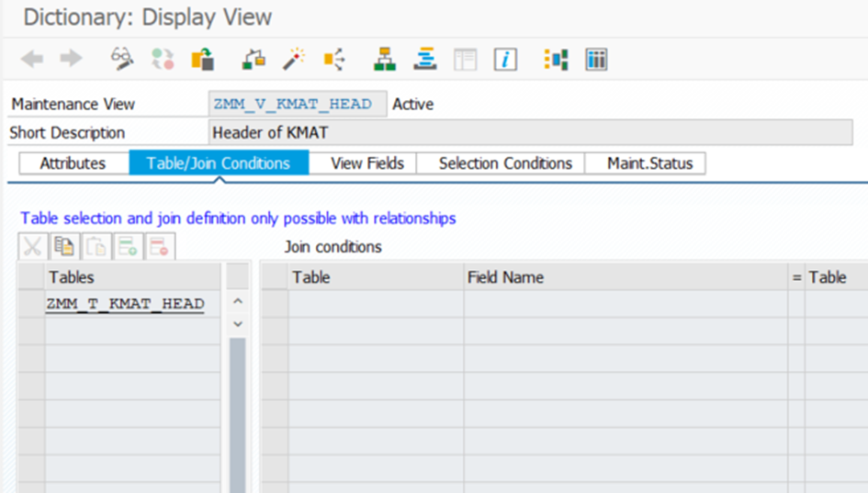This screenshot has height=493, width=868.
Task: Select row header beside ZMM_T_KMAT_HEAD
Action: (31, 304)
